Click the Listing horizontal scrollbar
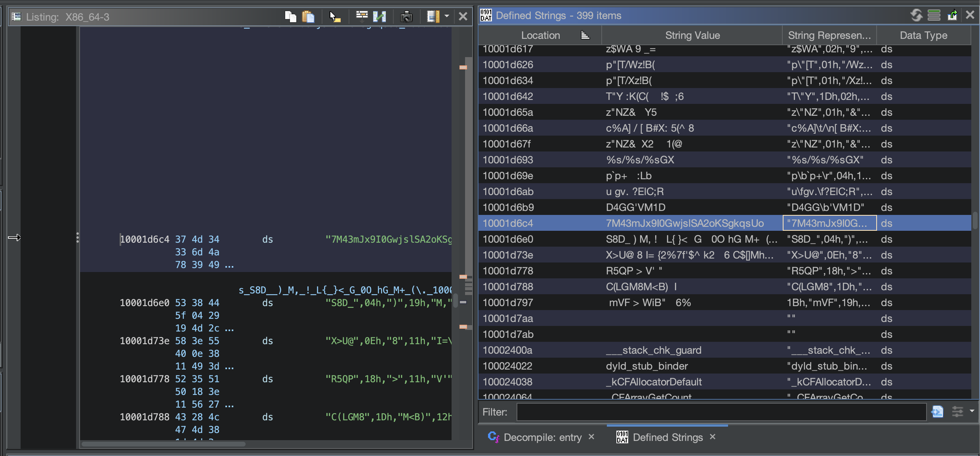Viewport: 980px width, 456px height. pyautogui.click(x=163, y=444)
